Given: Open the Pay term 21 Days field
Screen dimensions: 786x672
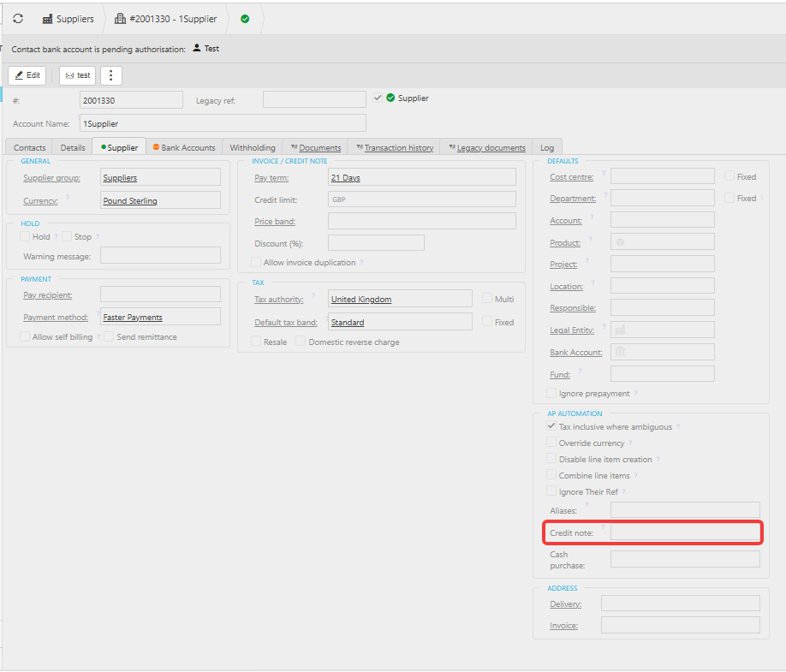Looking at the screenshot, I should pyautogui.click(x=421, y=177).
